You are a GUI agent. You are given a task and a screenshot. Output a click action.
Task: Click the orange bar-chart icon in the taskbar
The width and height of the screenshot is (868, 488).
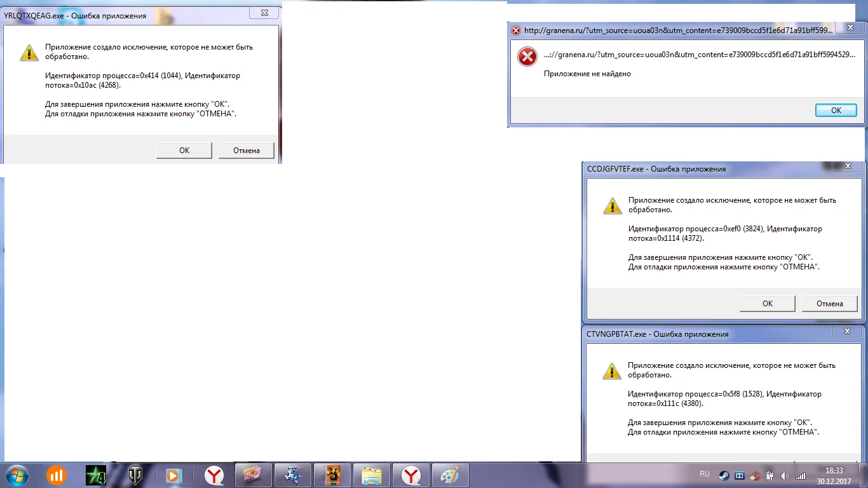(x=57, y=475)
